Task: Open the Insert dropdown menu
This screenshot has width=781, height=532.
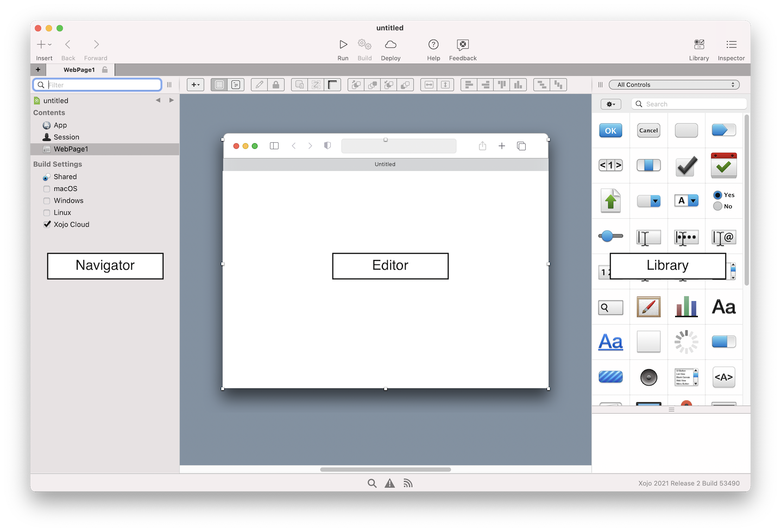Action: click(x=43, y=44)
